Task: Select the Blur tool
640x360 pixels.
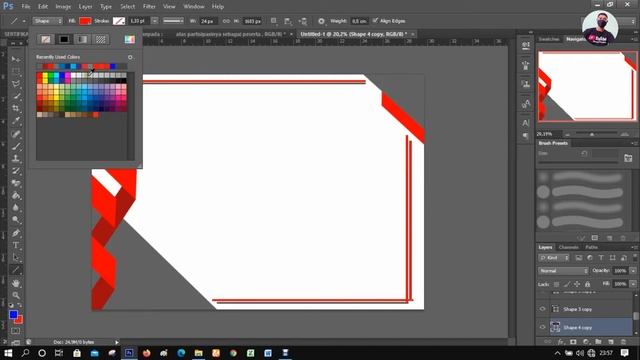Action: (16, 208)
